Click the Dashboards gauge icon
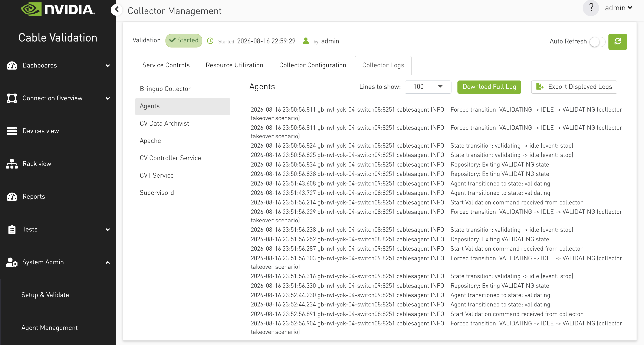The width and height of the screenshot is (644, 345). 12,66
